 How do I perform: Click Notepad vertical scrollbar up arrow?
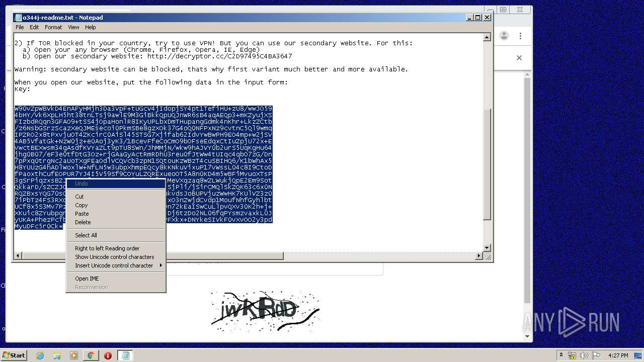(487, 37)
